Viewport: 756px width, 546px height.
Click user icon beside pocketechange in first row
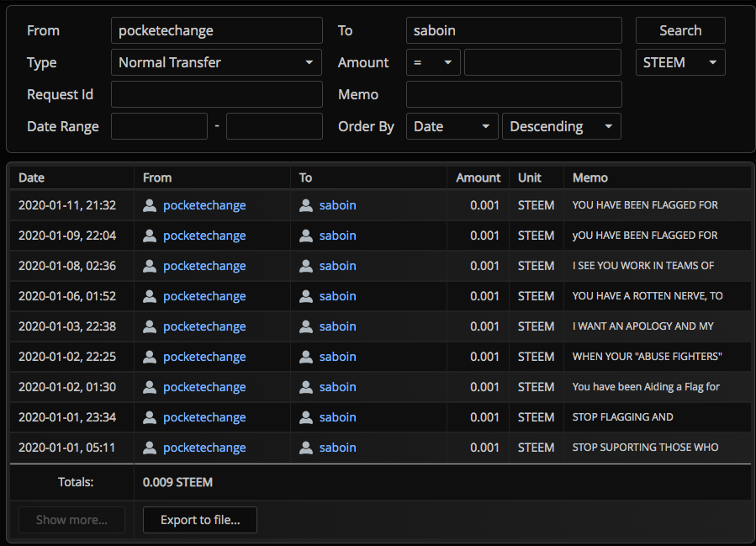point(150,205)
